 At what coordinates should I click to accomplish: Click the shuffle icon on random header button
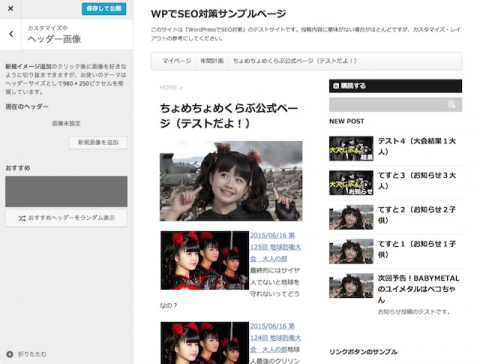[22, 218]
